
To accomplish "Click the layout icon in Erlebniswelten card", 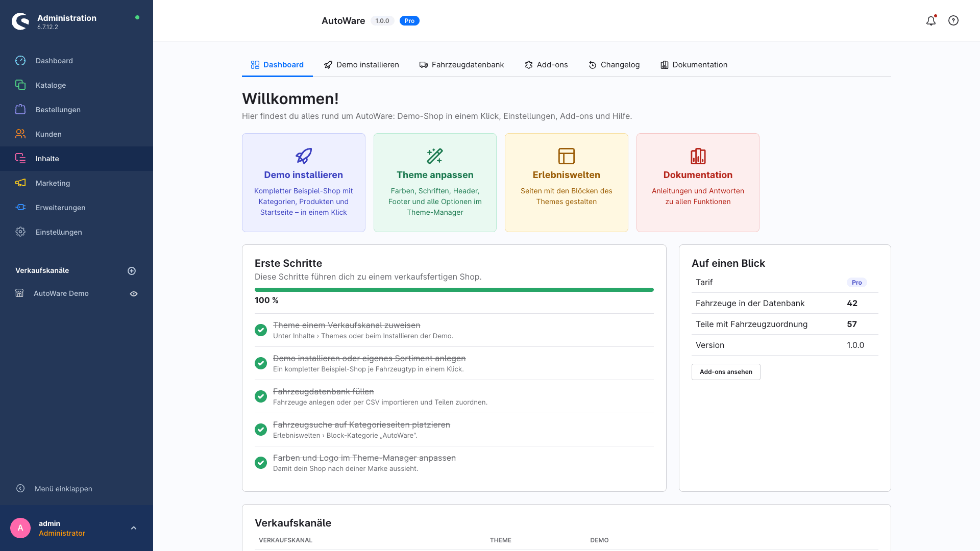I will 567,156.
